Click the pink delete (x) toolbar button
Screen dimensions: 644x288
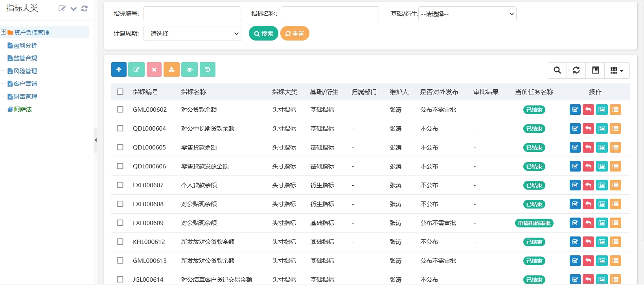click(154, 70)
